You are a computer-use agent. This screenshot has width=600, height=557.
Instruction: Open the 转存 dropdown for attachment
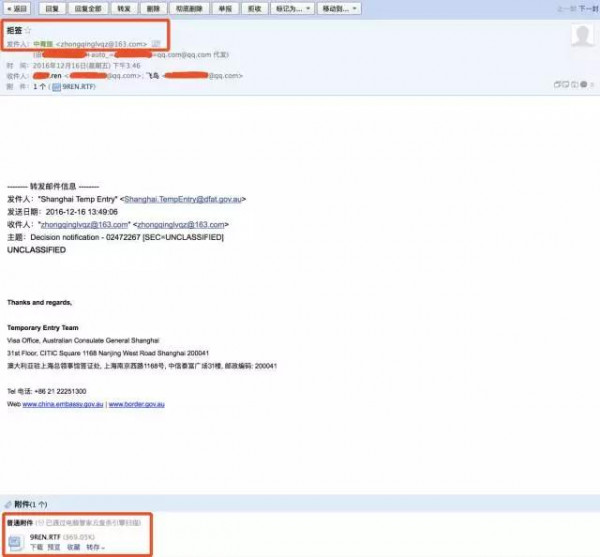[95, 547]
